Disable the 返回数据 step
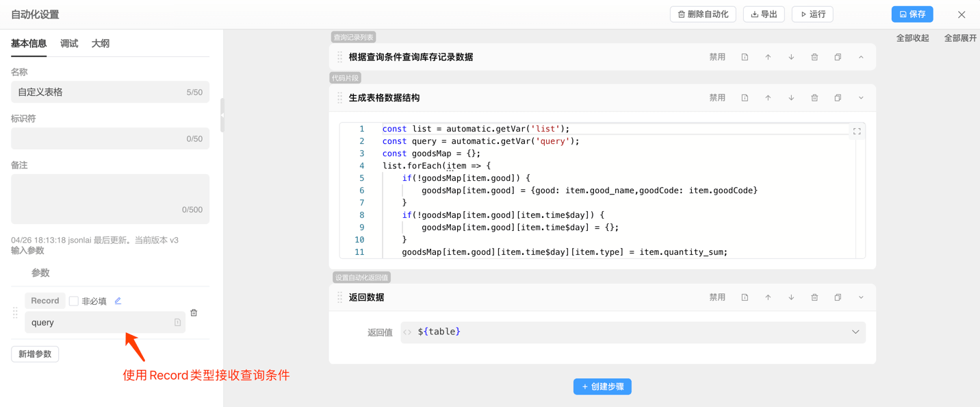 [717, 297]
